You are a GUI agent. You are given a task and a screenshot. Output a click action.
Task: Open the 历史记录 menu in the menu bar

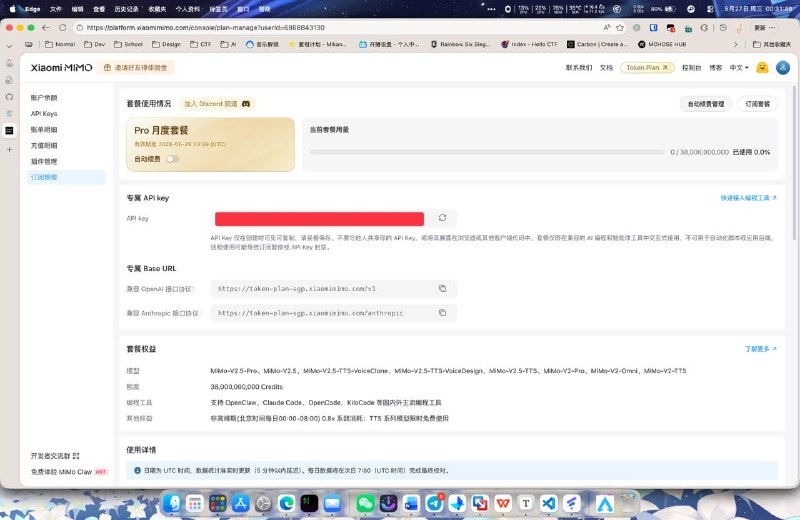coord(126,9)
